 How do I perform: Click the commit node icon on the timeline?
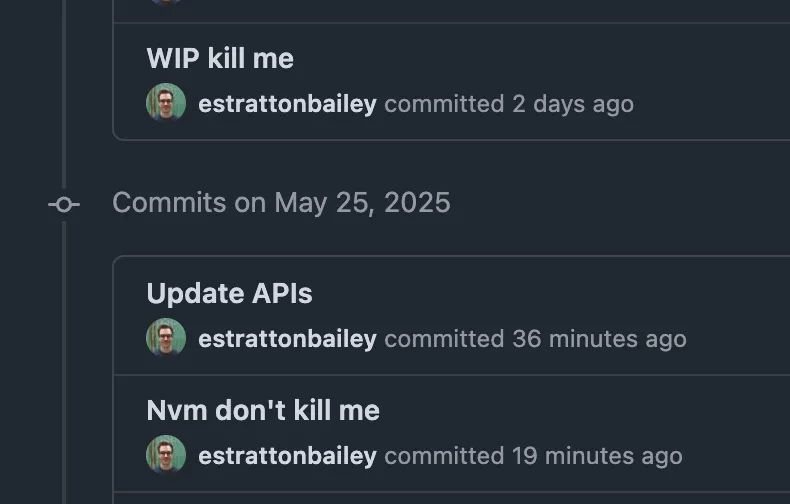point(64,204)
